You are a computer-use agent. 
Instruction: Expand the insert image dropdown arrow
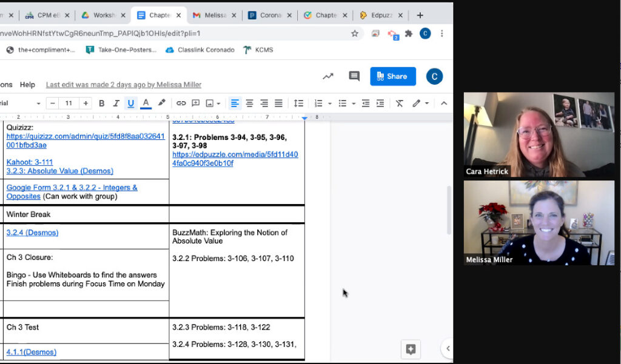point(218,104)
